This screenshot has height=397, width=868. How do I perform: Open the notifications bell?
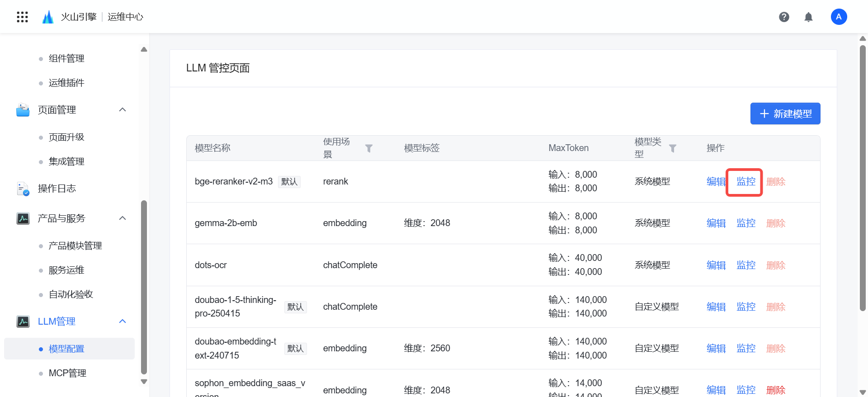(x=808, y=17)
